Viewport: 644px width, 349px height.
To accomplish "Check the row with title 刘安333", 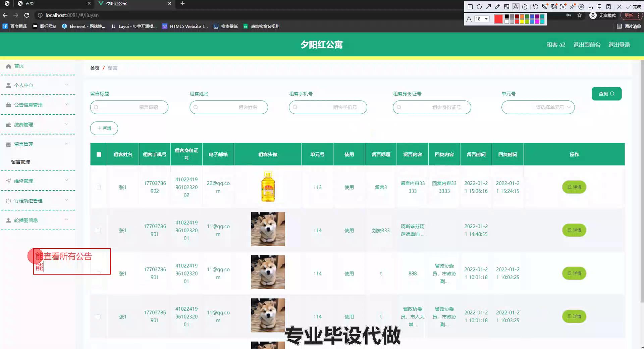I will click(98, 231).
